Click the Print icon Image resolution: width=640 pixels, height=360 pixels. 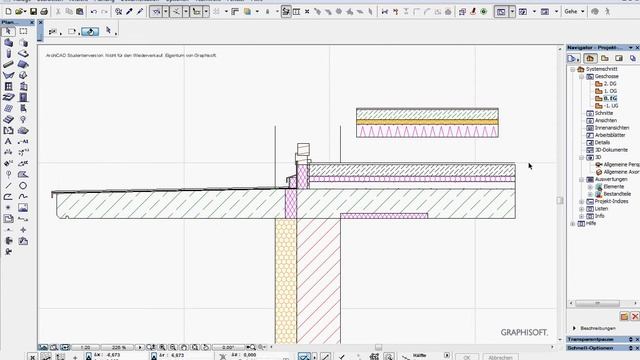(x=44, y=12)
